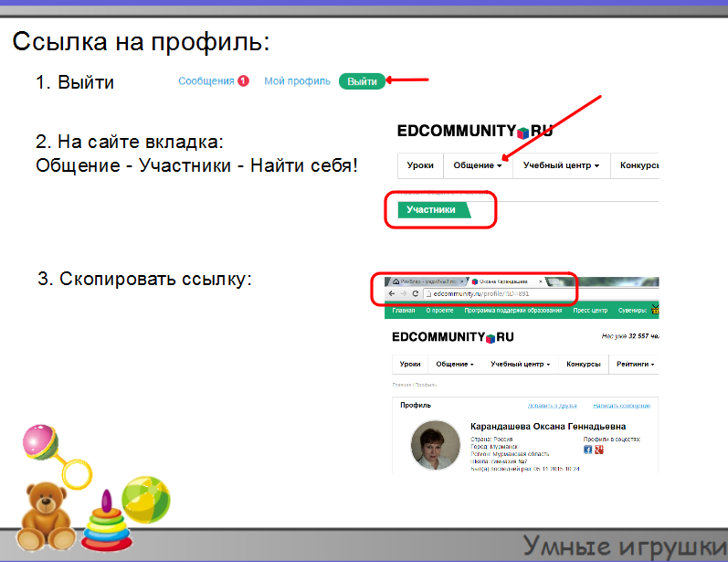The width and height of the screenshot is (728, 562).
Task: Click the browser forward arrow
Action: [404, 293]
